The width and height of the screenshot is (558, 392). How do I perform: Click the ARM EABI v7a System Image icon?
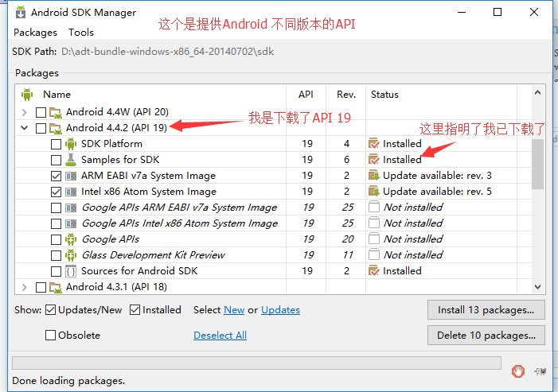click(71, 176)
